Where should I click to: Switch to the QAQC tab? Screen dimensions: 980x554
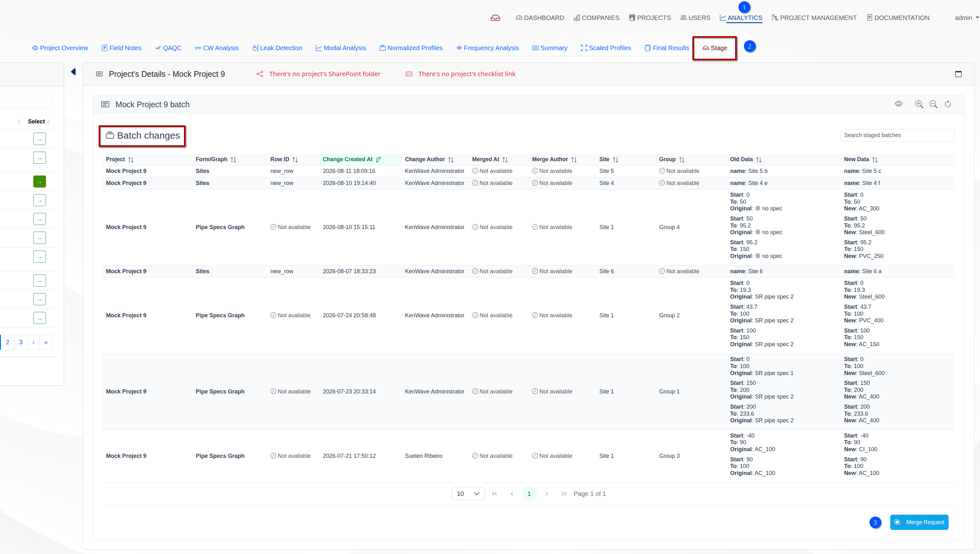point(168,48)
